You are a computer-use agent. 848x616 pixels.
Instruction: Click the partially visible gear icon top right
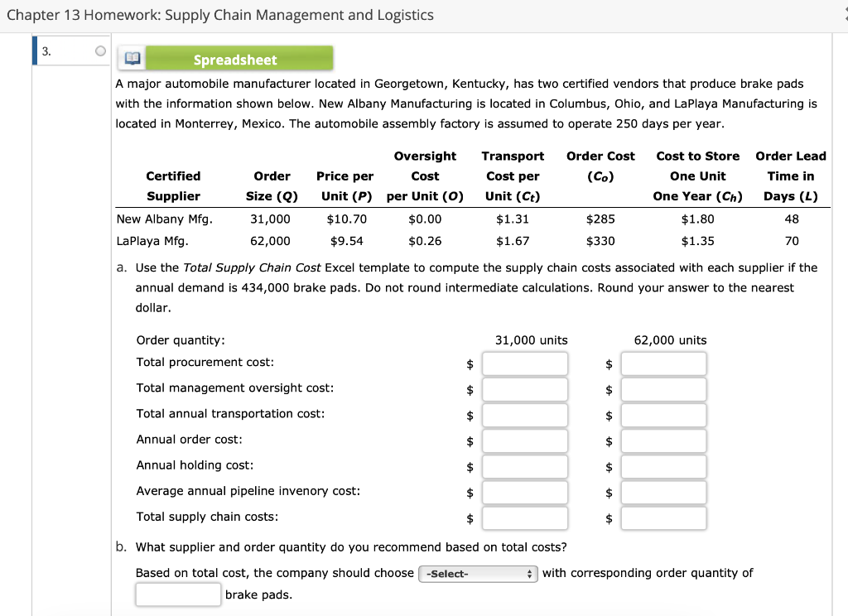843,14
